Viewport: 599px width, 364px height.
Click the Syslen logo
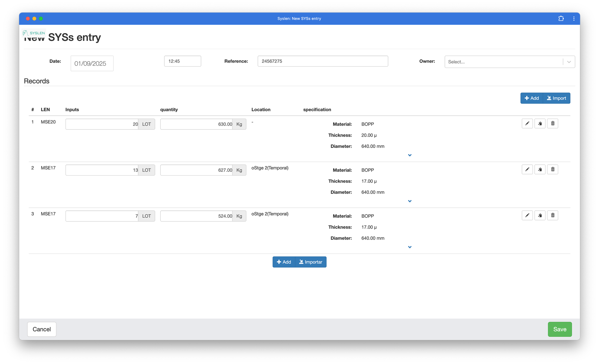point(34,33)
